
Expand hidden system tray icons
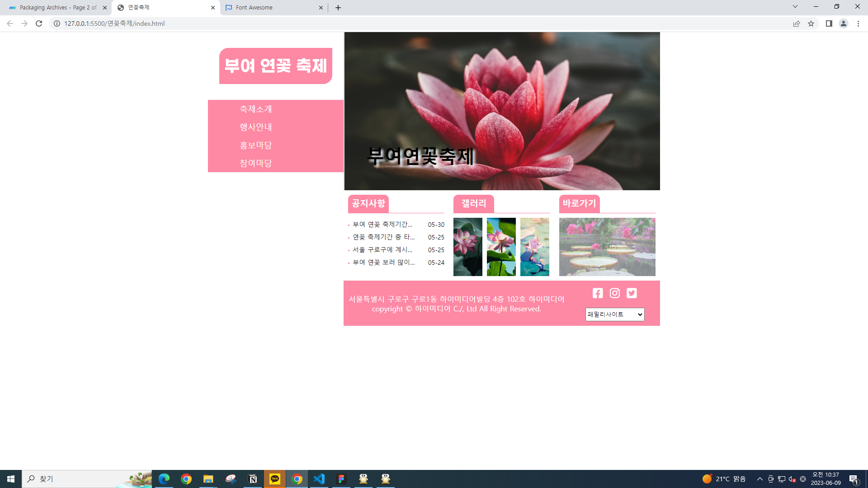pyautogui.click(x=759, y=479)
